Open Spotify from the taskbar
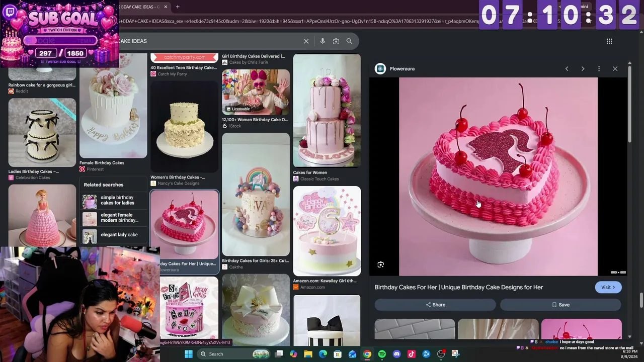 (382, 354)
